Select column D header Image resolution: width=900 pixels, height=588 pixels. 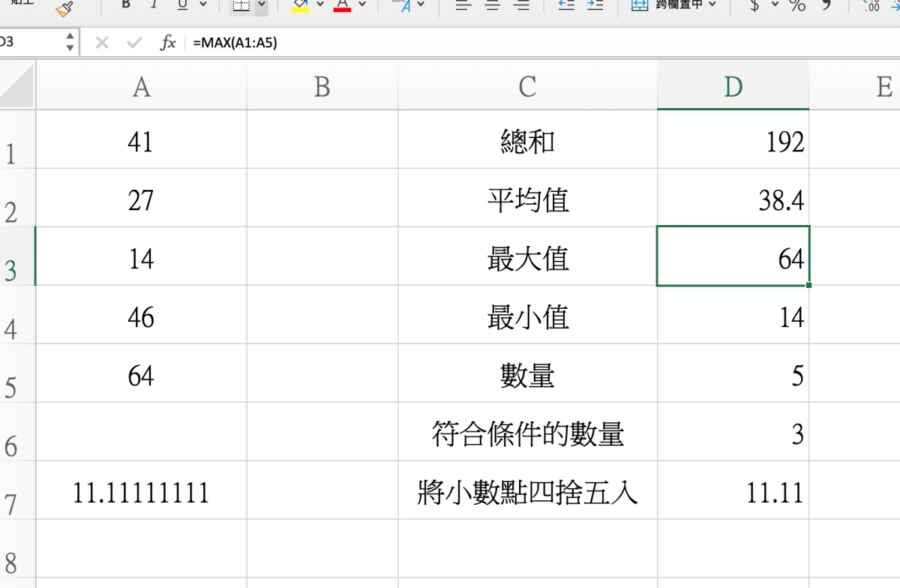click(733, 86)
